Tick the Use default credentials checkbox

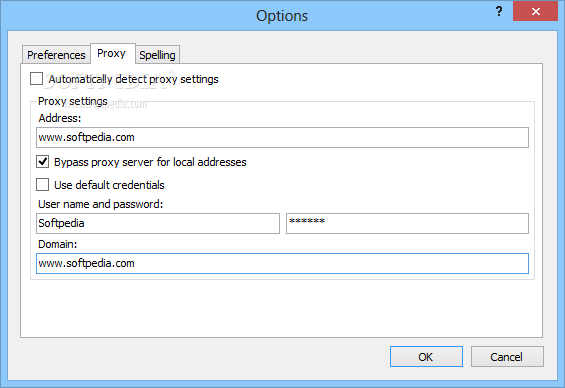43,184
